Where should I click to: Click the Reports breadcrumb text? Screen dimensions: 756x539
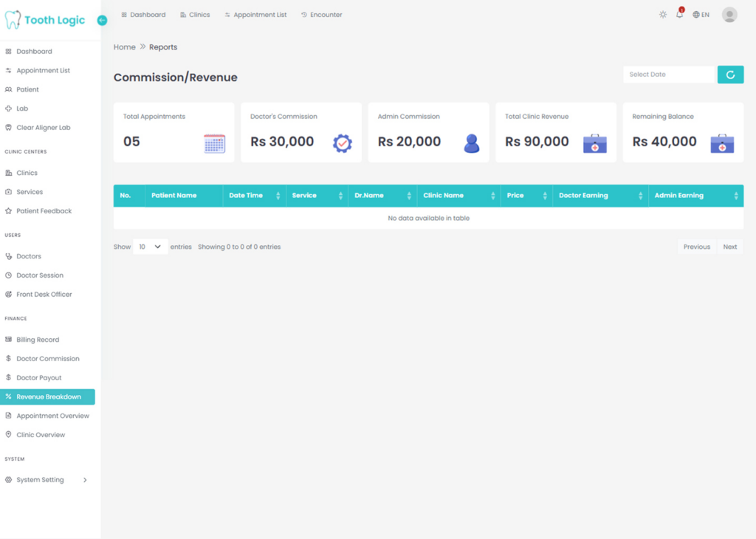click(x=163, y=47)
